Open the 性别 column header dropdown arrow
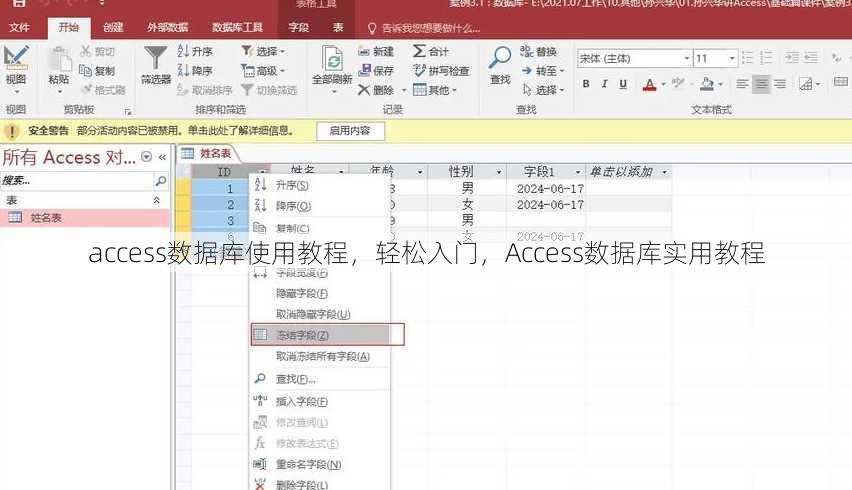The image size is (852, 490). pos(499,172)
